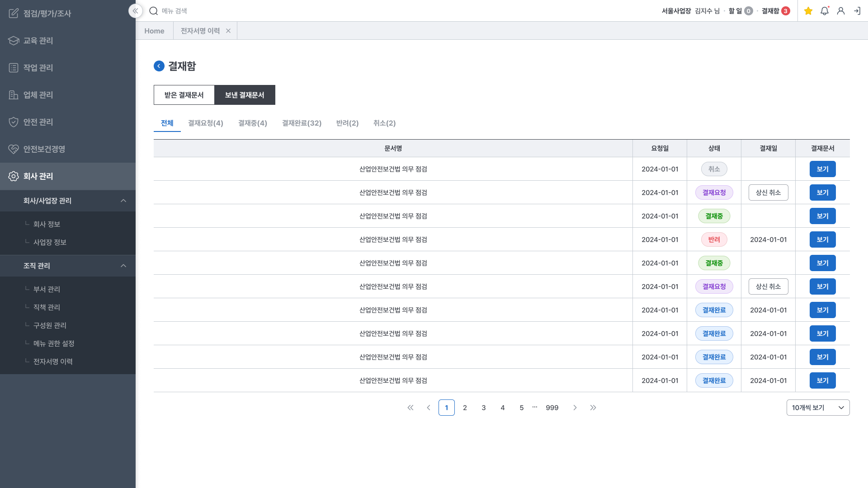
Task: Switch to the 받은 결재문서 toggle
Action: [184, 95]
